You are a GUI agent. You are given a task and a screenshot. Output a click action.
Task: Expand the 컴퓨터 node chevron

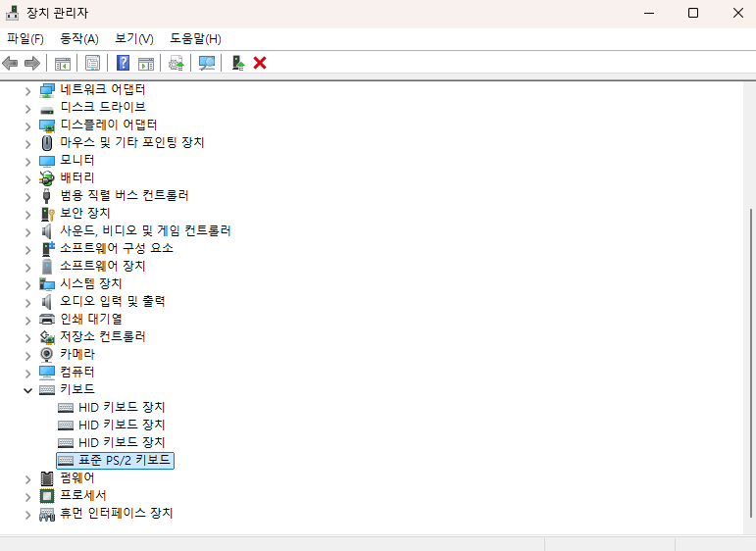point(28,373)
